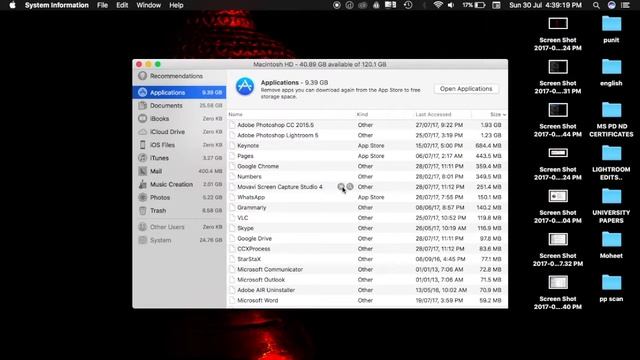The height and width of the screenshot is (360, 640).
Task: Click the App Store icon in header
Action: pyautogui.click(x=245, y=86)
